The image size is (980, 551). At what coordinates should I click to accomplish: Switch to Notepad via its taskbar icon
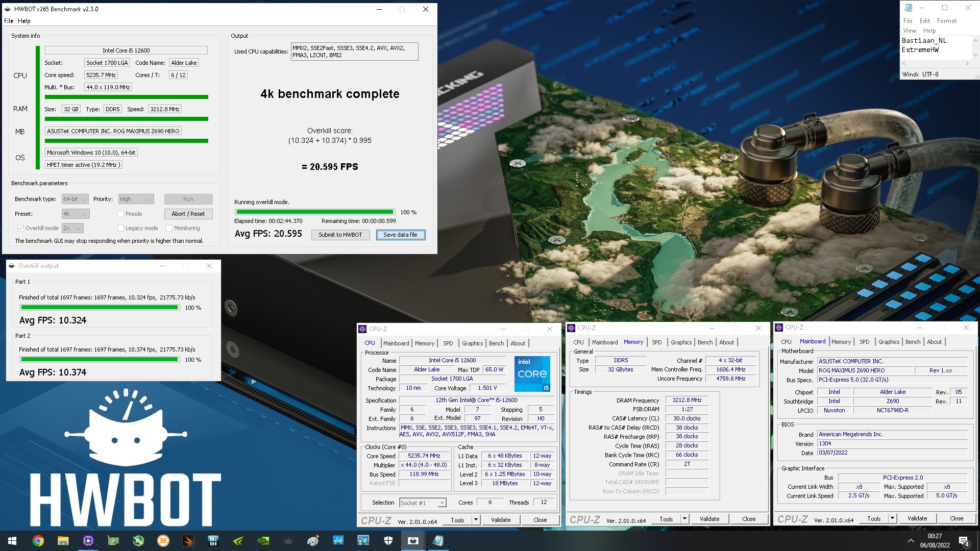(438, 541)
